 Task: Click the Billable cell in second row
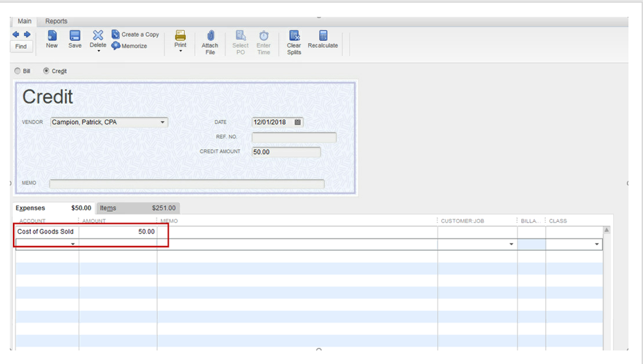(532, 244)
